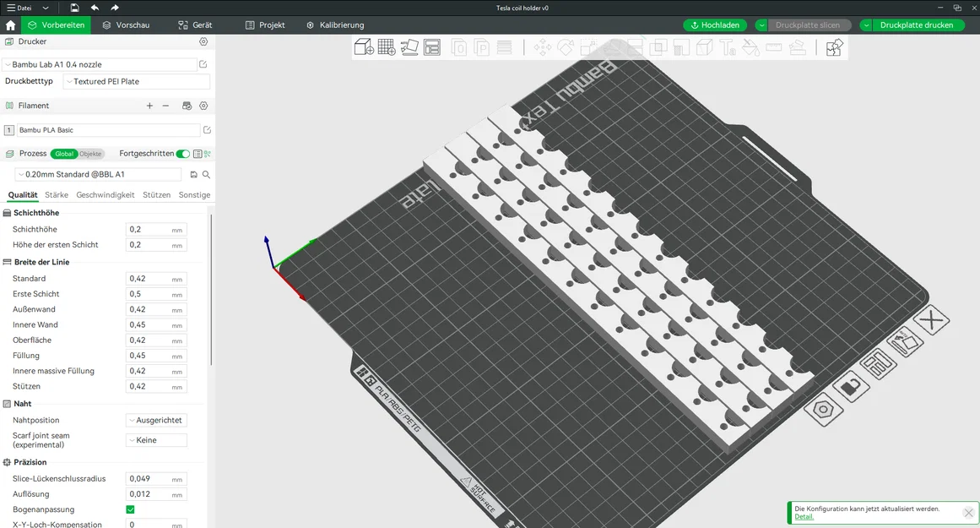Remove a filament with the minus icon
The width and height of the screenshot is (980, 528).
pos(165,106)
